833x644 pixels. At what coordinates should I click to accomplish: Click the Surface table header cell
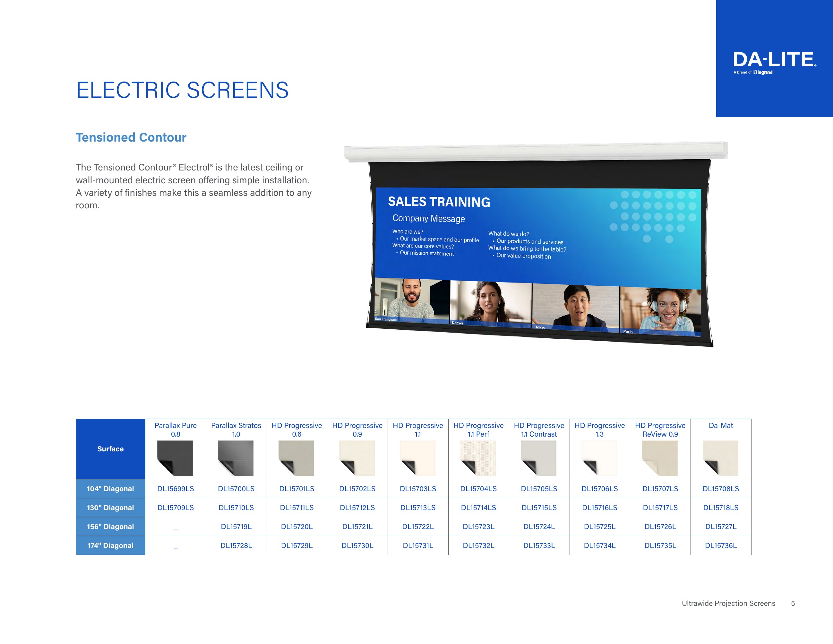click(x=111, y=449)
